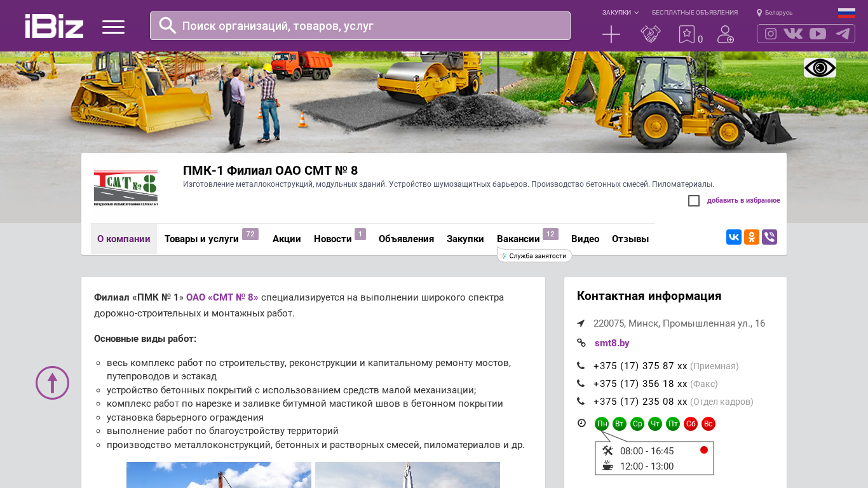The height and width of the screenshot is (488, 868).
Task: Open the smt8.by website link
Action: pos(612,343)
